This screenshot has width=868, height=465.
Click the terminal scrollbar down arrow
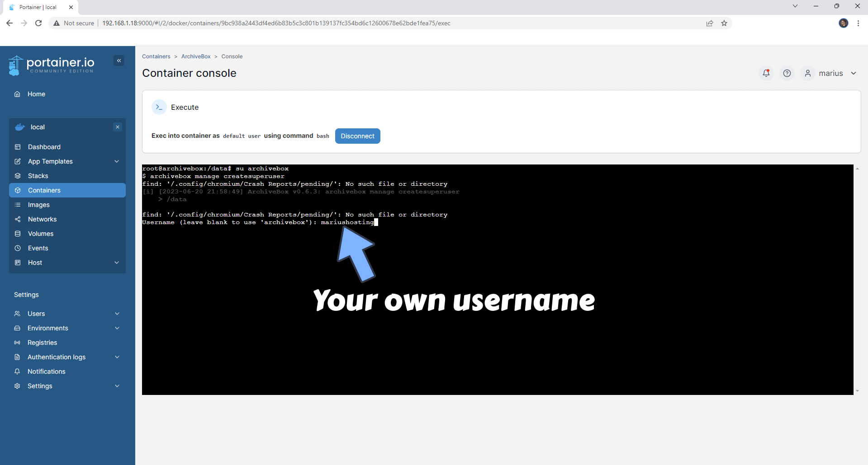pyautogui.click(x=857, y=391)
